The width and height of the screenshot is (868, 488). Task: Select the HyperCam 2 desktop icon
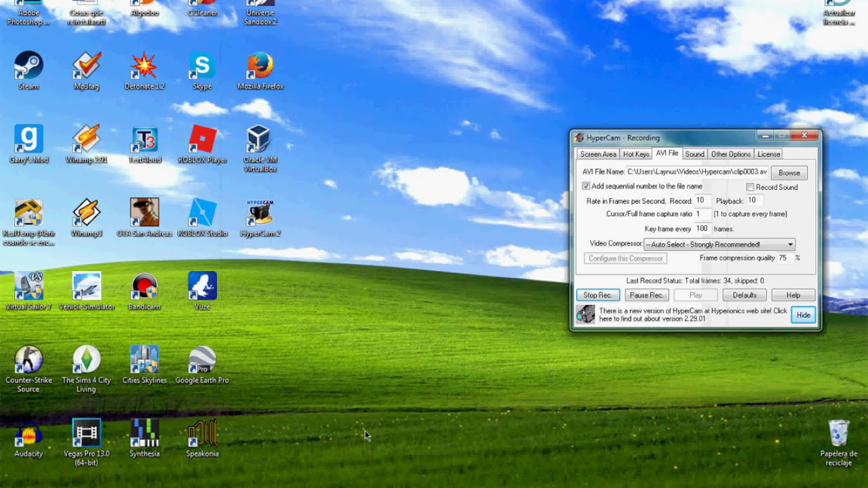(x=260, y=217)
